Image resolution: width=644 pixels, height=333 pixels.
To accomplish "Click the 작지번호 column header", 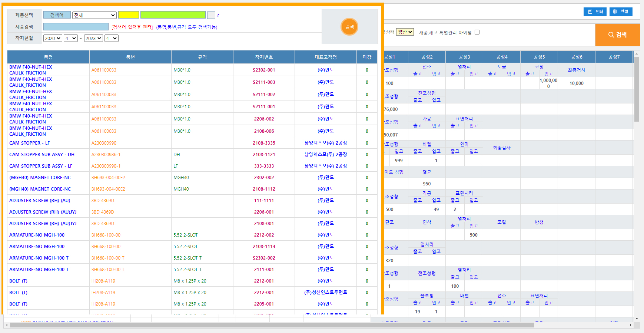I will point(264,57).
